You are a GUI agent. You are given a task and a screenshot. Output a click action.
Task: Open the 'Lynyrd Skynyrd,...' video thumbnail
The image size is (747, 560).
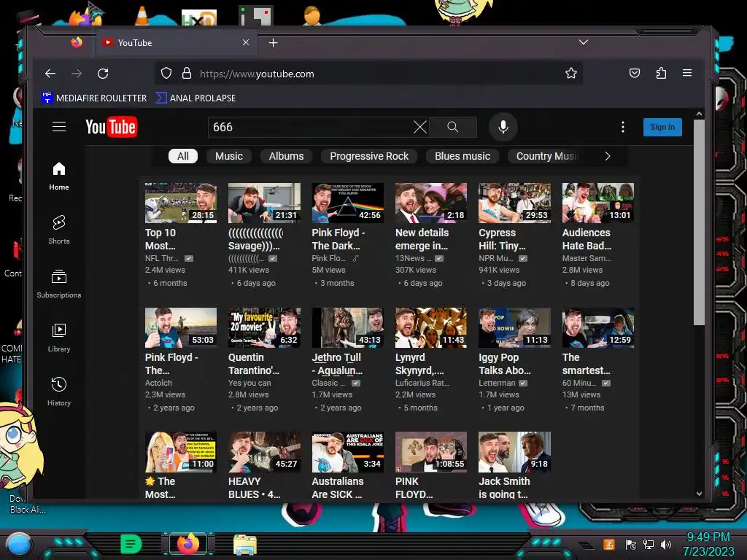tap(431, 327)
